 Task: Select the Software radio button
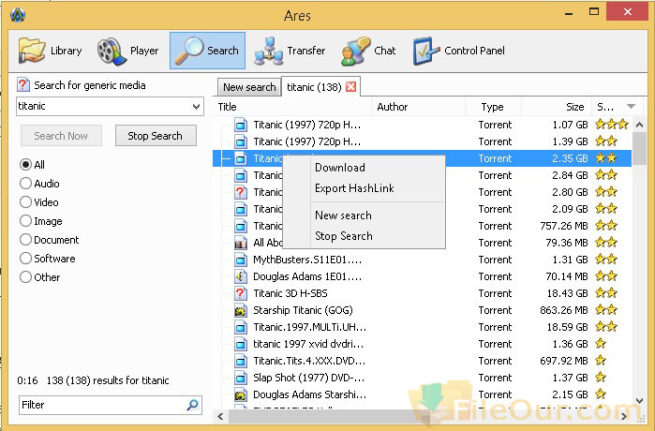coord(26,259)
